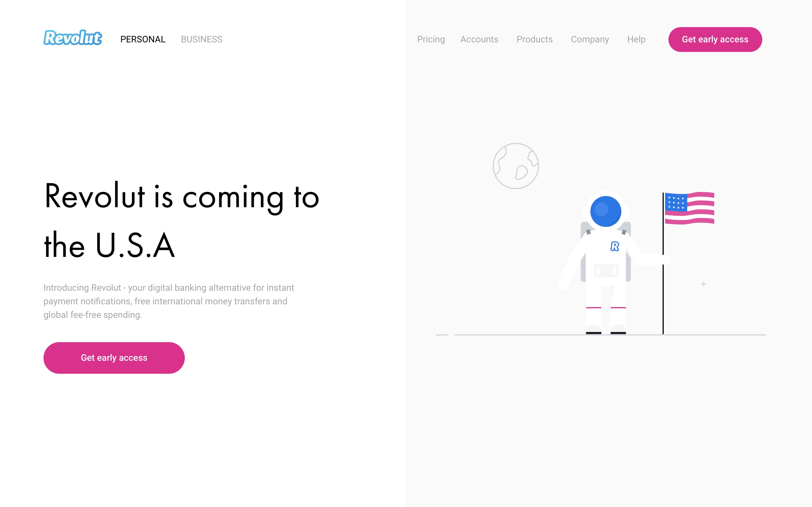Click the Help navigation icon
812x507 pixels.
(x=636, y=39)
